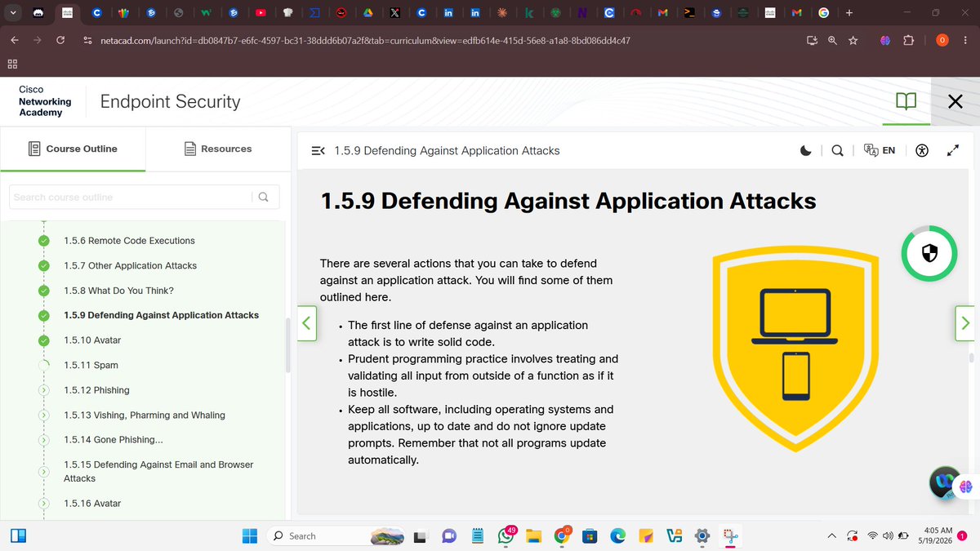Open 1.5.13 Vishing, Pharming and Whaling

pos(145,415)
